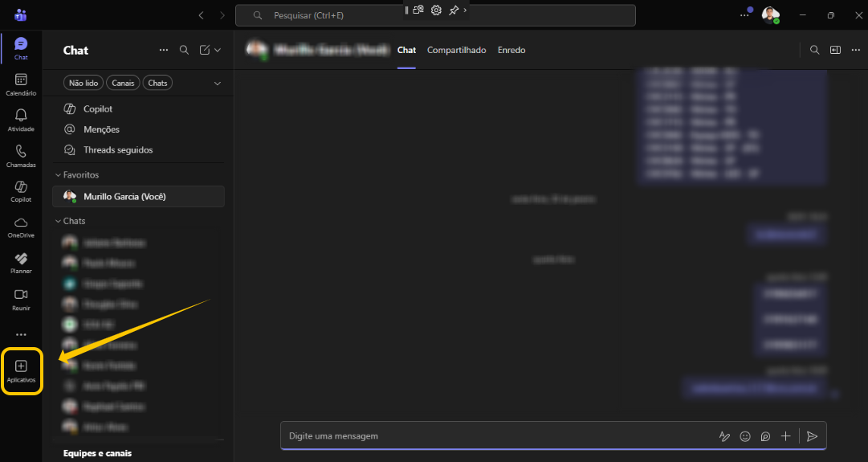
Task: Filter by Não lido
Action: pyautogui.click(x=84, y=83)
